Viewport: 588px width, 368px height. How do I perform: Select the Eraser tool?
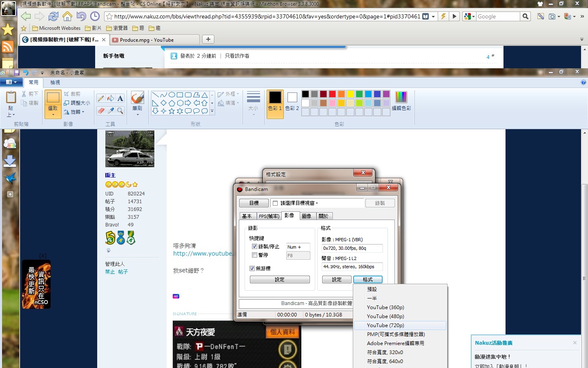point(101,111)
